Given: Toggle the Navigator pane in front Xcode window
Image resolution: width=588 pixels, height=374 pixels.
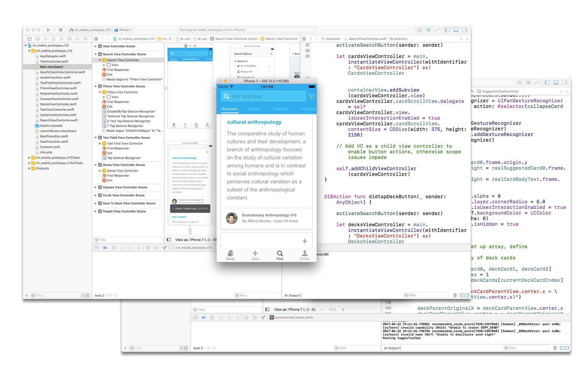Looking at the screenshot, I should (x=447, y=30).
